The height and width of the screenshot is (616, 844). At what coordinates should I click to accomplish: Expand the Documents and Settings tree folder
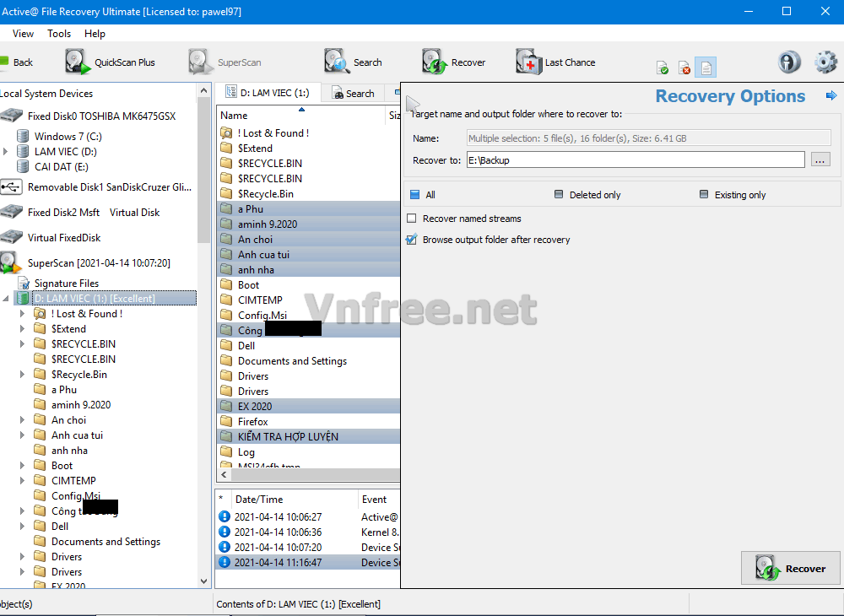23,542
